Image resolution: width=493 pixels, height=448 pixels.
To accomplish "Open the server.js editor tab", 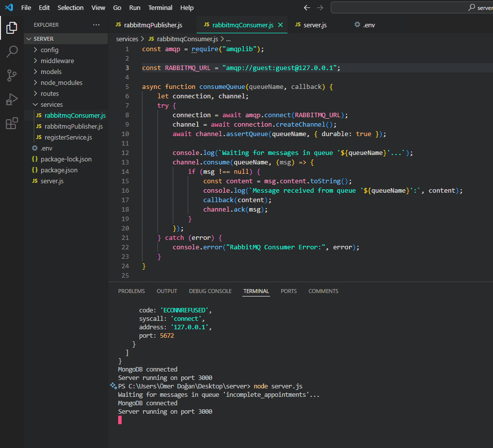I will [x=315, y=25].
